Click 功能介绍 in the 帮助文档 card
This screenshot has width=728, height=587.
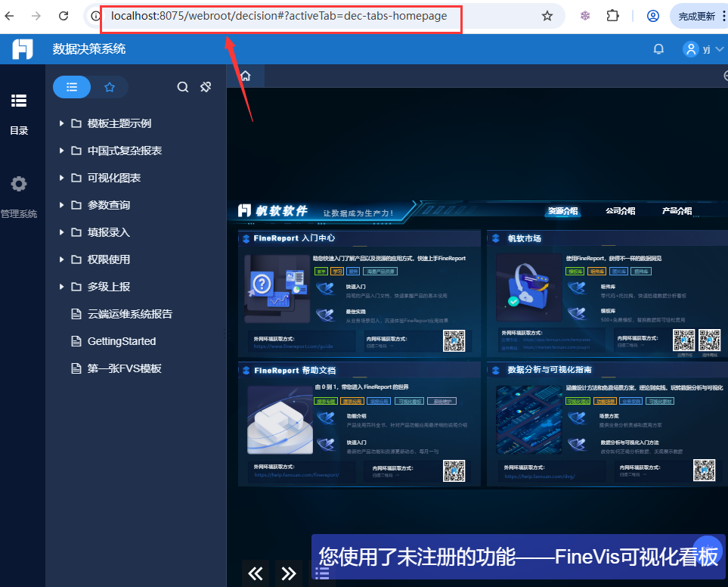point(357,415)
